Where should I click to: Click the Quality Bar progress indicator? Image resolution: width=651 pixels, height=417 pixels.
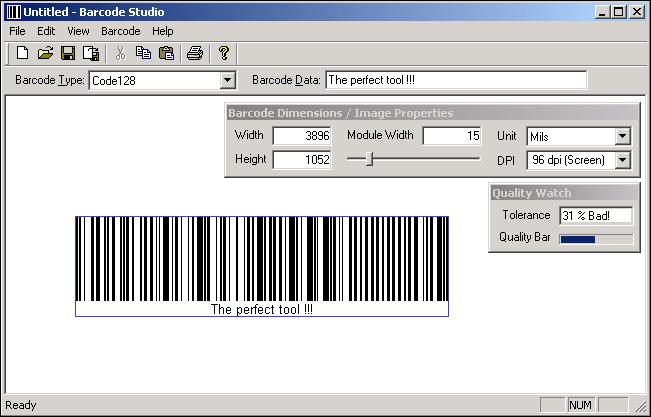596,239
